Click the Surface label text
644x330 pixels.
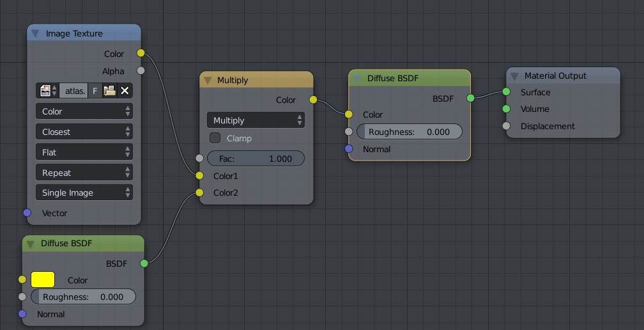click(x=535, y=93)
